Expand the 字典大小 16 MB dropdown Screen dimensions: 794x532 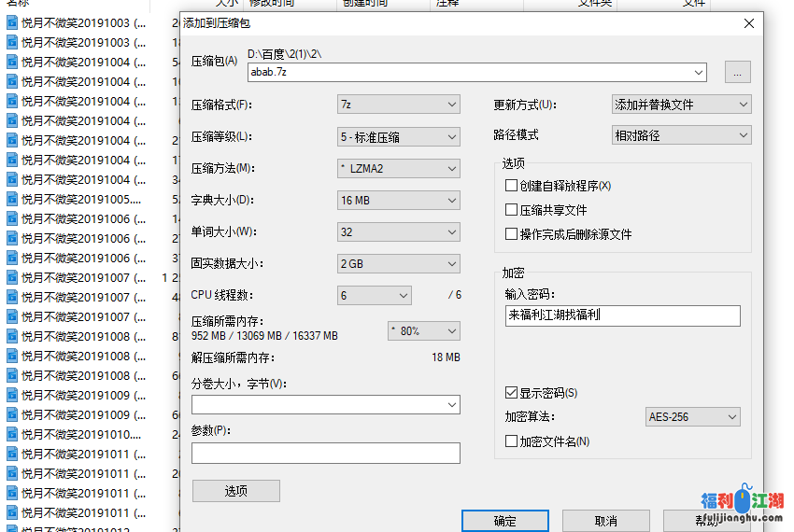pos(398,201)
